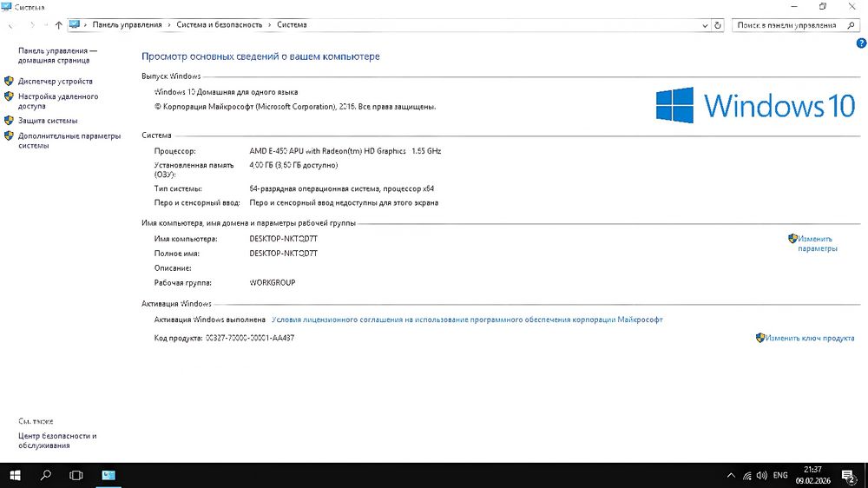
Task: Click the Forward navigation arrow
Action: (x=31, y=25)
